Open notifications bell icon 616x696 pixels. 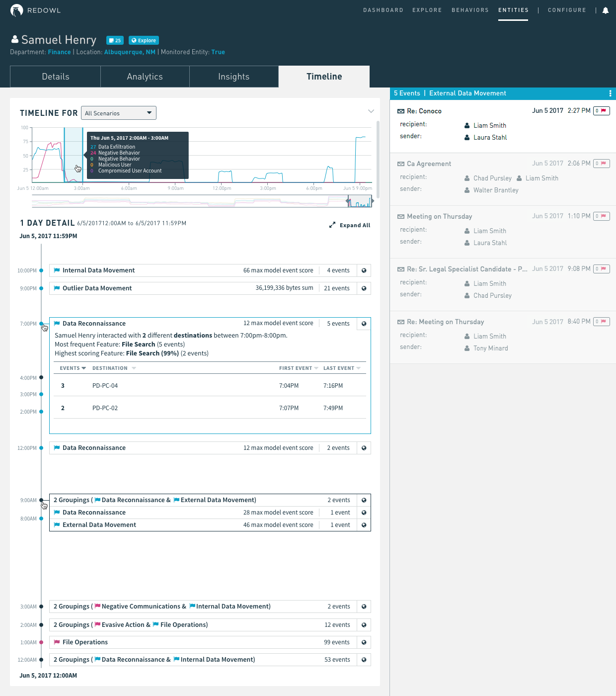pos(606,10)
